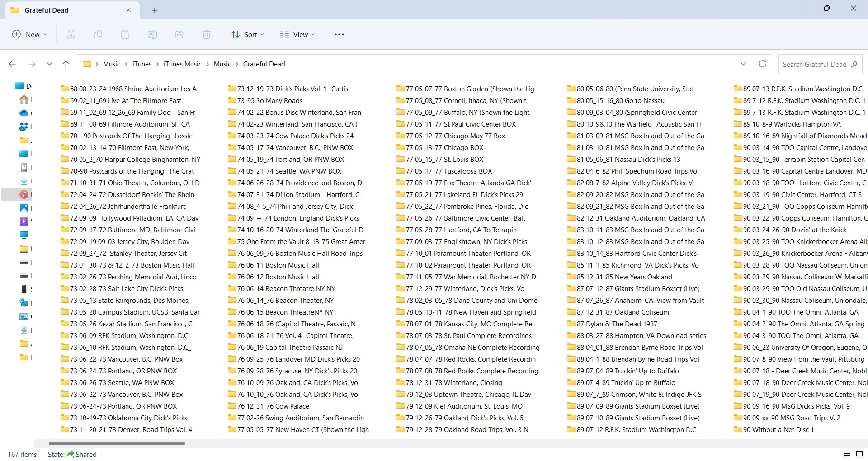Expand the chevron before Grateful Dead breadcrumb

[x=237, y=64]
